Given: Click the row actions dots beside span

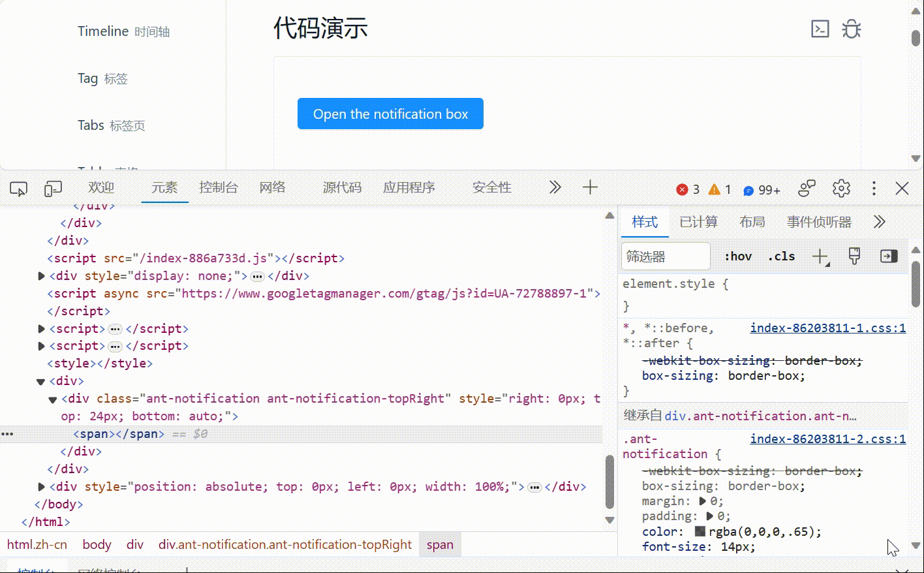Looking at the screenshot, I should click(7, 433).
